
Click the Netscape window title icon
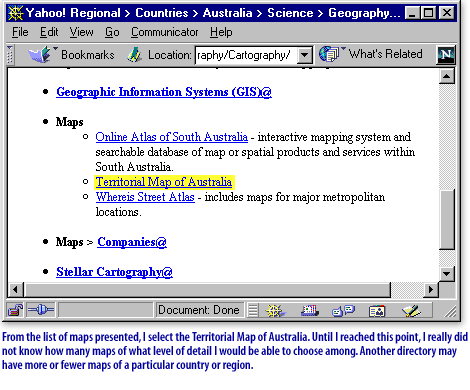coord(15,13)
